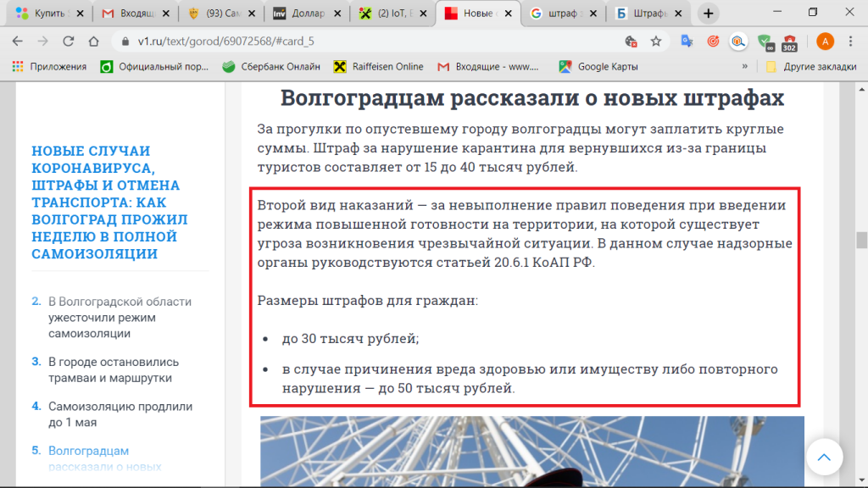Click the orange profile avatar
This screenshot has width=868, height=488.
point(824,41)
